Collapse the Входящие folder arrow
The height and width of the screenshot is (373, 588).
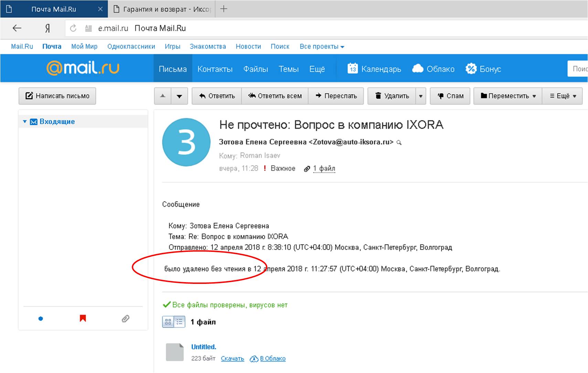(24, 121)
